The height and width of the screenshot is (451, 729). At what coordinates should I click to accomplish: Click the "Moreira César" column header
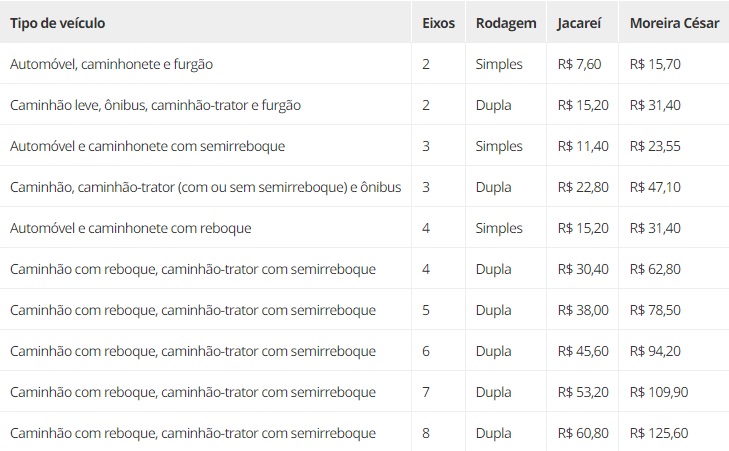point(674,23)
